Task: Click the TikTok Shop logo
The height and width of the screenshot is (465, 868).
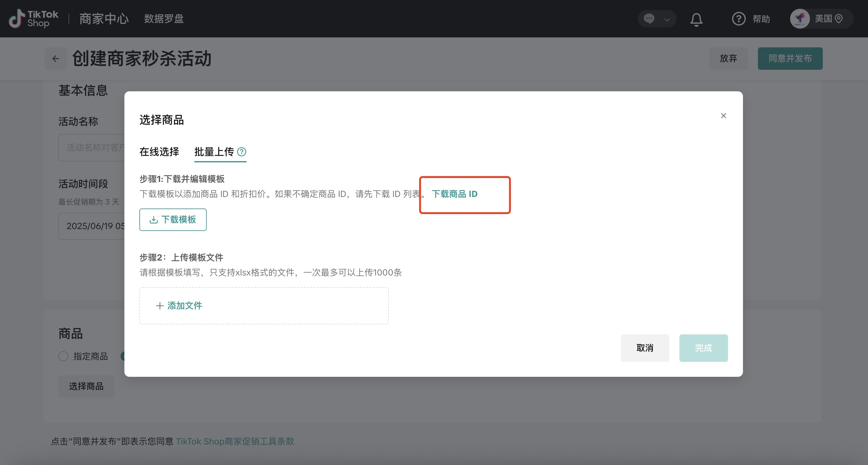Action: pos(33,18)
